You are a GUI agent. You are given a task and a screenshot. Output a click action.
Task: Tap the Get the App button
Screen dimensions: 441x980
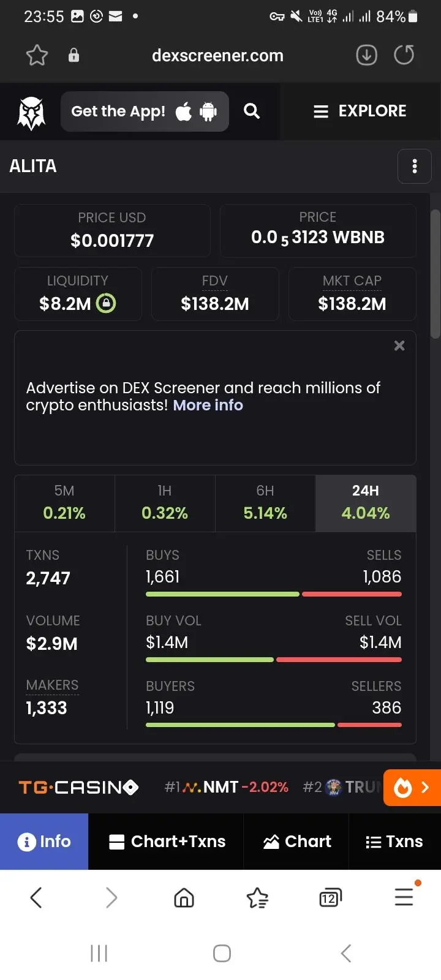click(x=145, y=111)
